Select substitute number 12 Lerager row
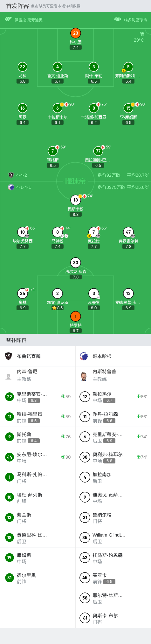 pos(113,397)
